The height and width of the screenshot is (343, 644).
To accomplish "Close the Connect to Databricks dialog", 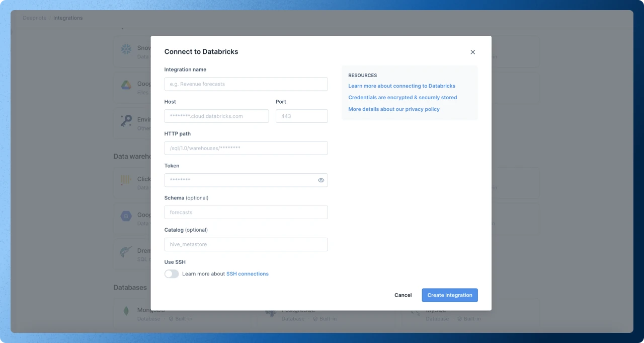I will [472, 52].
